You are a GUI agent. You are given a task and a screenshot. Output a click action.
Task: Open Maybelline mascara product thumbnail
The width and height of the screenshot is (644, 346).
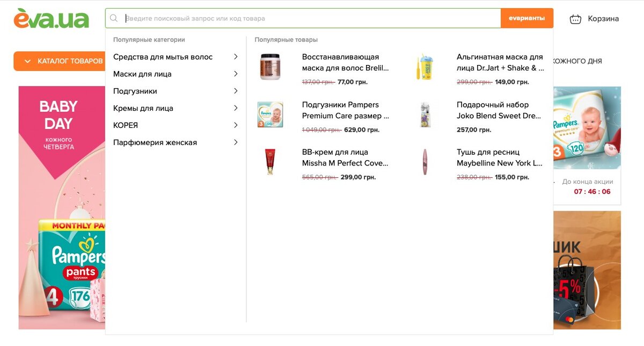(x=425, y=162)
